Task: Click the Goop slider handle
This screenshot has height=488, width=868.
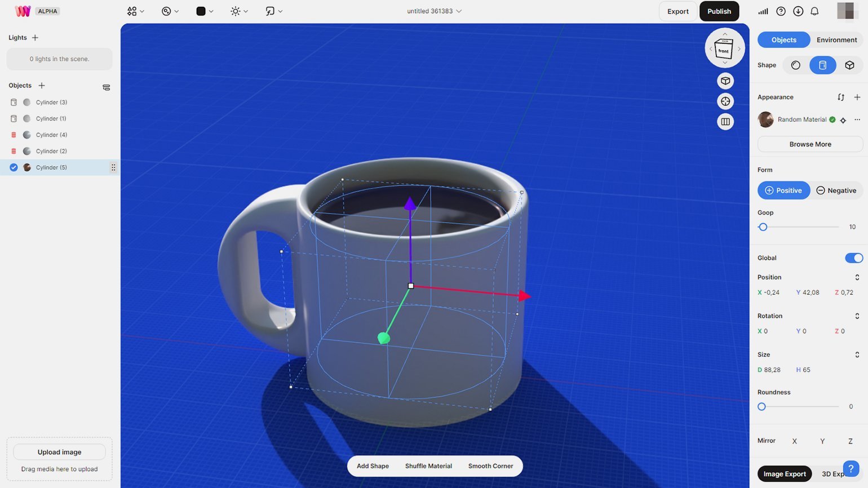Action: [x=763, y=227]
